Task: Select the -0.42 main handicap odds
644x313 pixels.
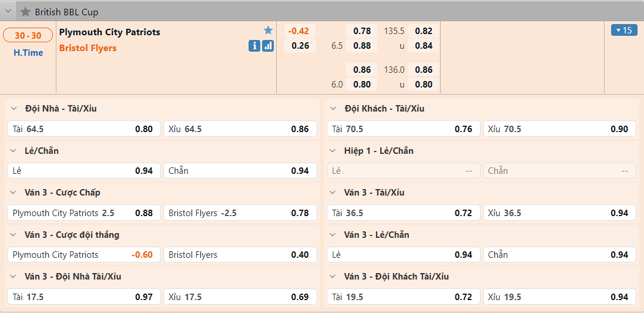Action: pos(300,31)
